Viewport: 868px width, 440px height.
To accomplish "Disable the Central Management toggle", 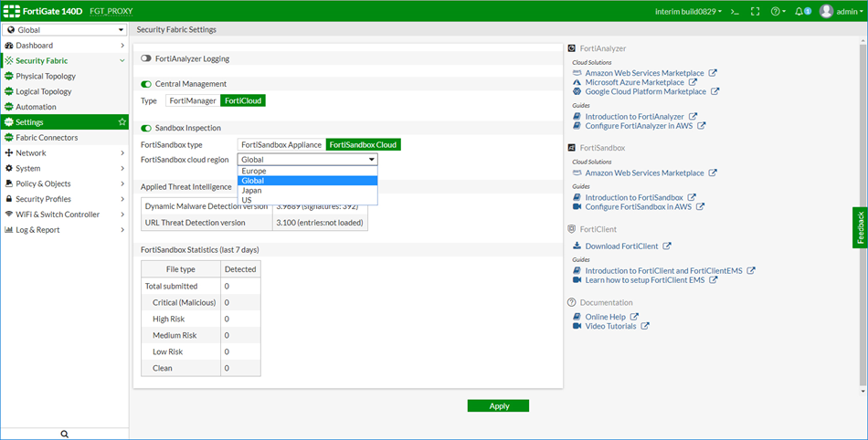I will [146, 84].
